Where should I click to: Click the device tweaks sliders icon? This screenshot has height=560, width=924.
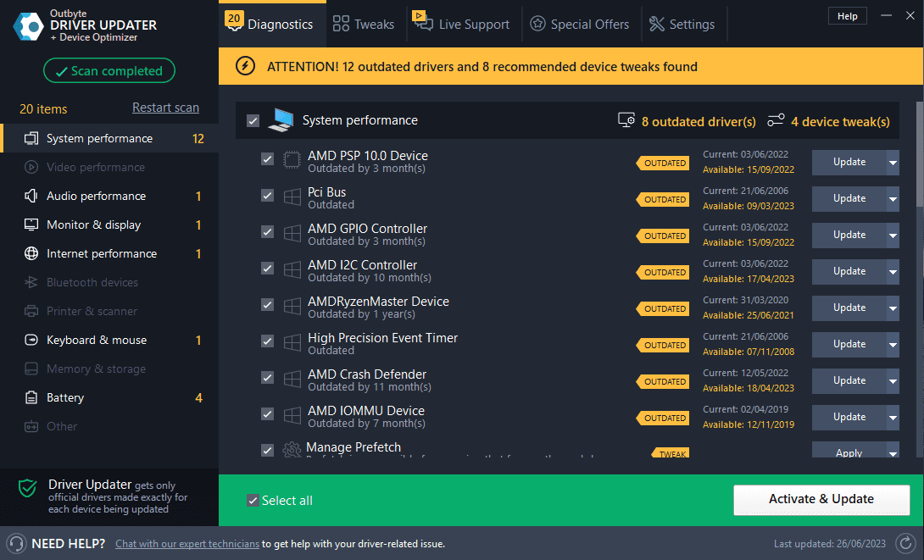click(776, 120)
